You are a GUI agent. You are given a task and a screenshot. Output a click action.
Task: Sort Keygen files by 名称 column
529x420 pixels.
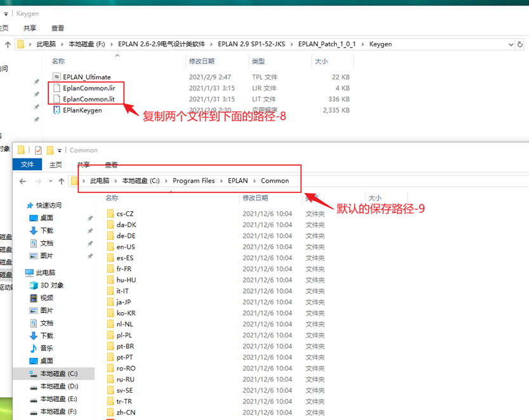point(58,62)
